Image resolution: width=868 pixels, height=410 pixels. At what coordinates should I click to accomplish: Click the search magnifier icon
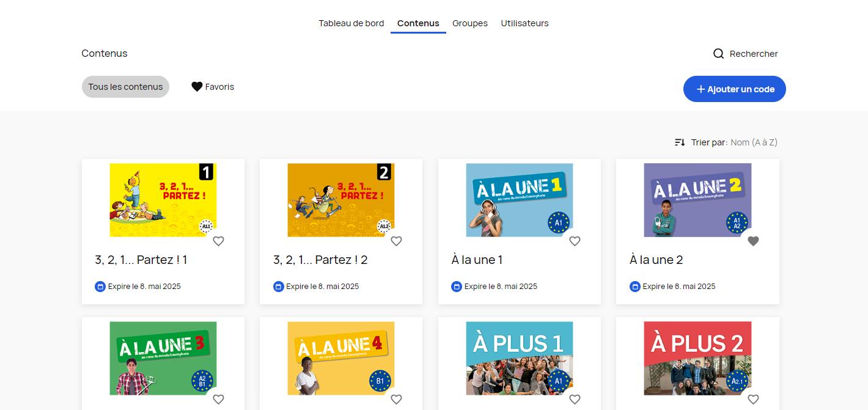tap(719, 54)
